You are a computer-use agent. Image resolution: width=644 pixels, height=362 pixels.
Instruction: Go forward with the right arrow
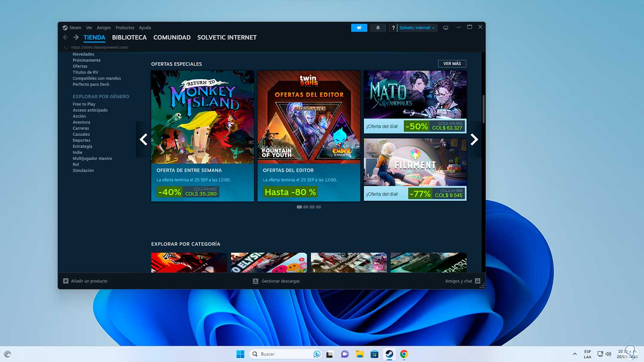(x=76, y=37)
